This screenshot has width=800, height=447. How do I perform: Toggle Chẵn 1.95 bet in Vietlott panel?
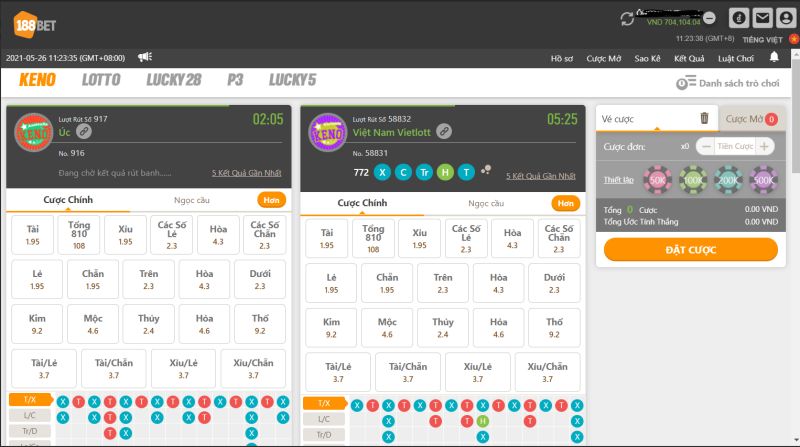click(x=387, y=283)
